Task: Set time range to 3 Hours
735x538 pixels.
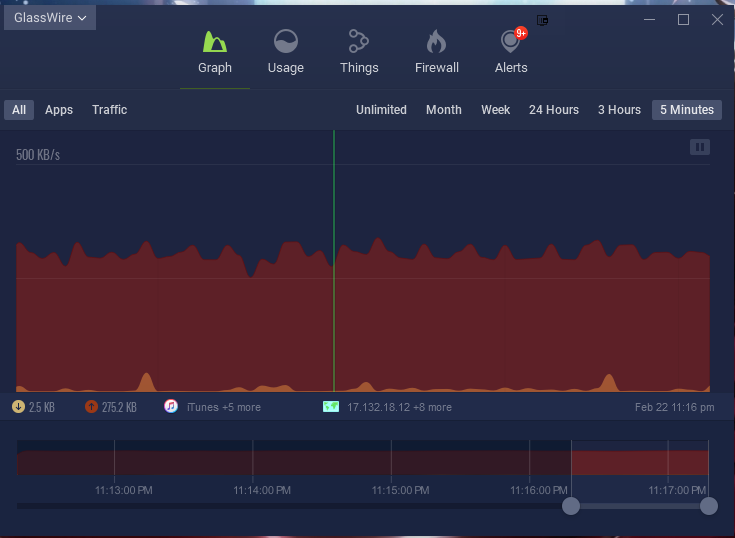Action: click(x=619, y=110)
